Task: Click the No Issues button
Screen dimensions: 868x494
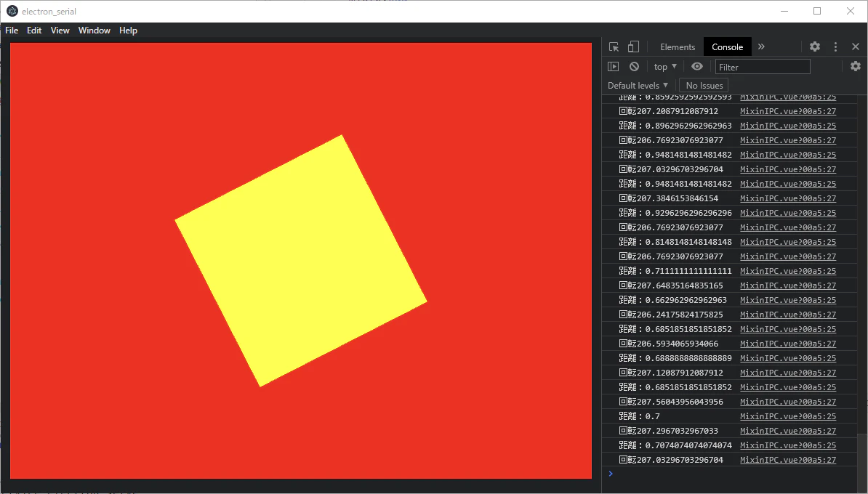Action: point(704,85)
